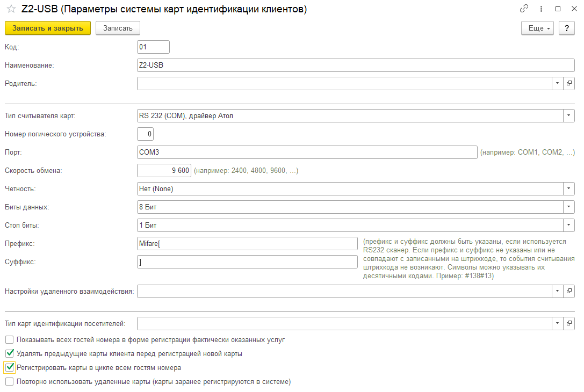
Task: Expand Тип карт идентификации посетителей dropdown
Action: (x=558, y=323)
